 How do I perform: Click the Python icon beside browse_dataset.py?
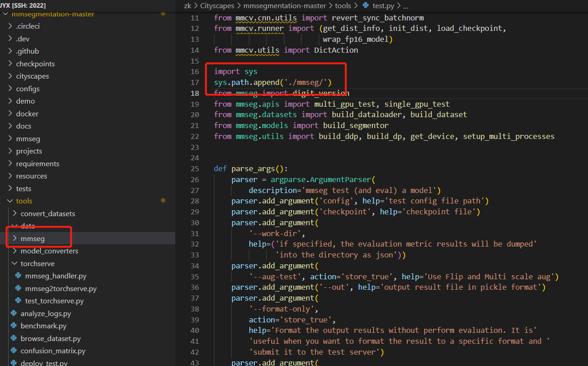tap(13, 338)
